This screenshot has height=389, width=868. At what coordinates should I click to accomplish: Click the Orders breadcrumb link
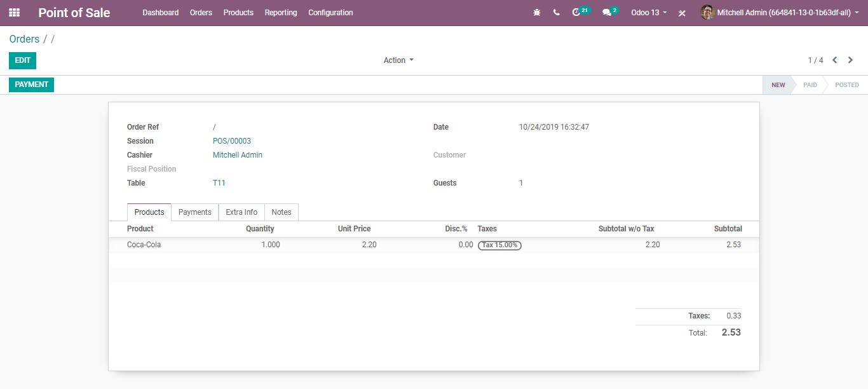click(24, 39)
